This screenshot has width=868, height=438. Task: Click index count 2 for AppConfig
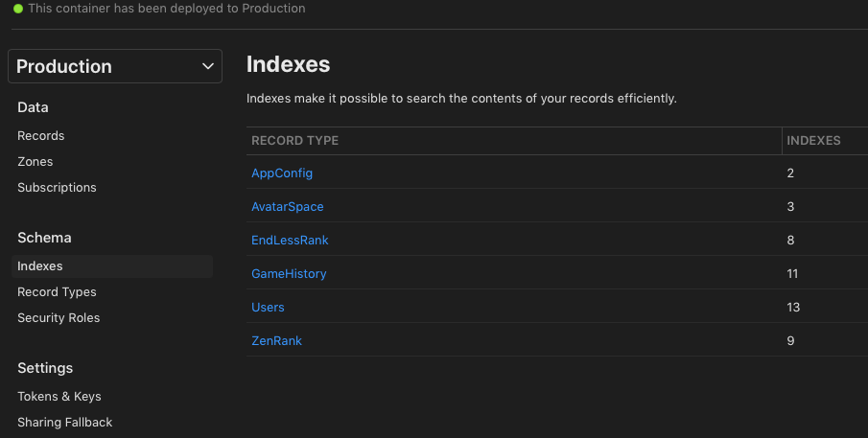pyautogui.click(x=790, y=173)
